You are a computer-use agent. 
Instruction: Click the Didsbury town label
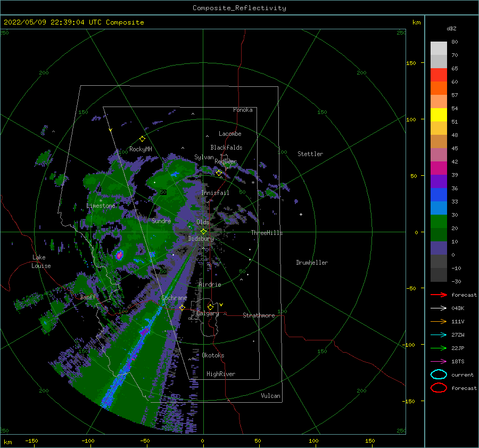[201, 239]
